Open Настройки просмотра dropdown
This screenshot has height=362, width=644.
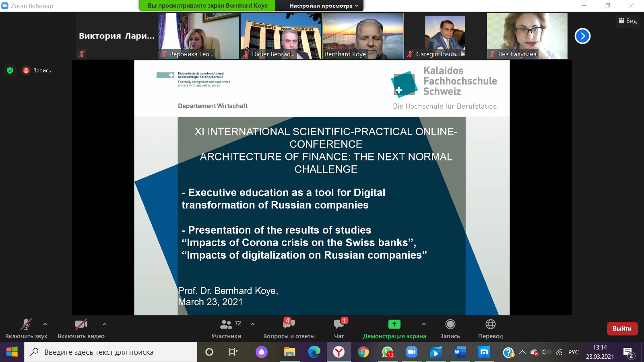(x=323, y=6)
